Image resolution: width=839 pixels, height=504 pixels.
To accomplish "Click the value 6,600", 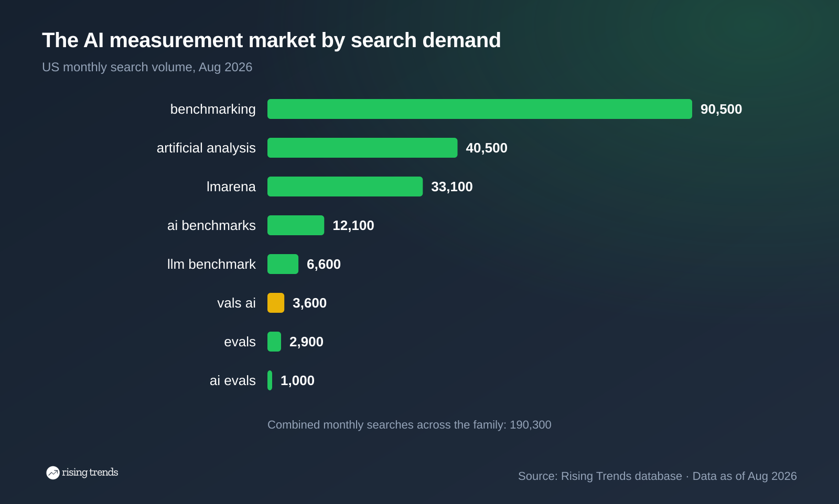I will (x=324, y=264).
